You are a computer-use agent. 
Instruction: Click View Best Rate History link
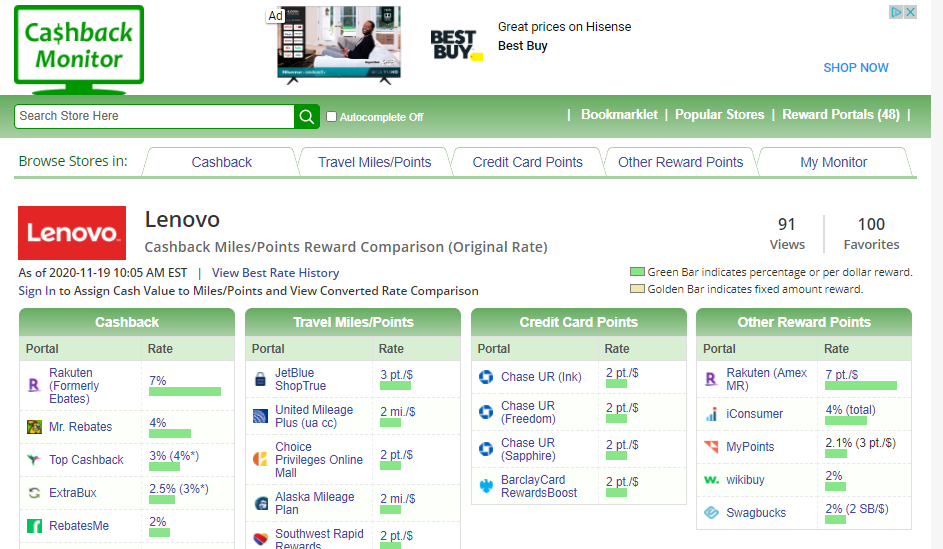pyautogui.click(x=275, y=273)
